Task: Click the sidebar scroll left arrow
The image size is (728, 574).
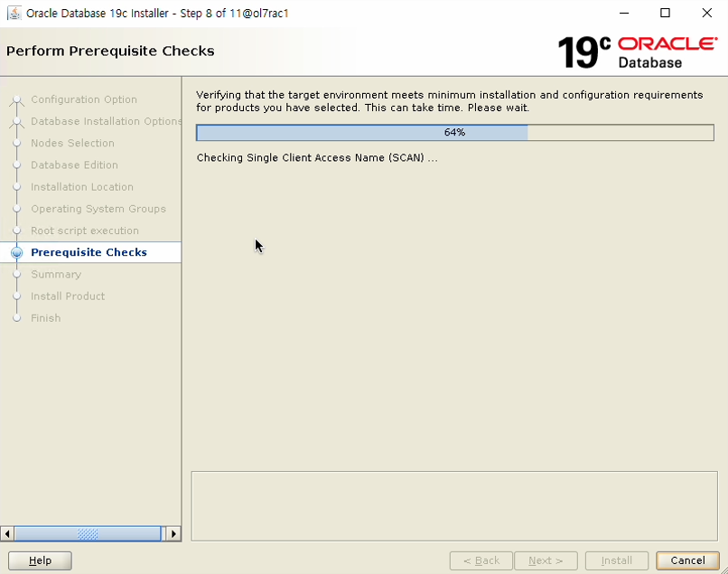Action: click(7, 533)
